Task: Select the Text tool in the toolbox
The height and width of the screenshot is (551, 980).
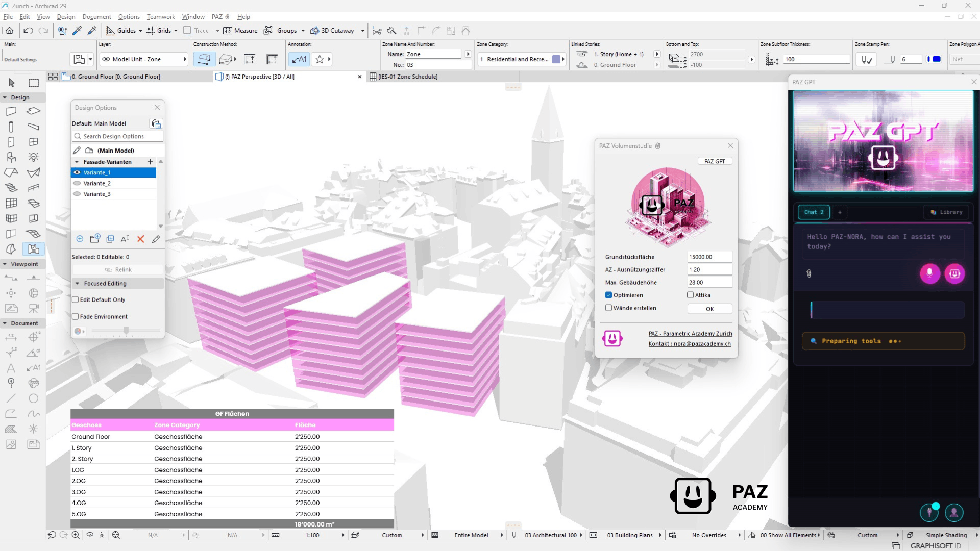Action: click(11, 368)
